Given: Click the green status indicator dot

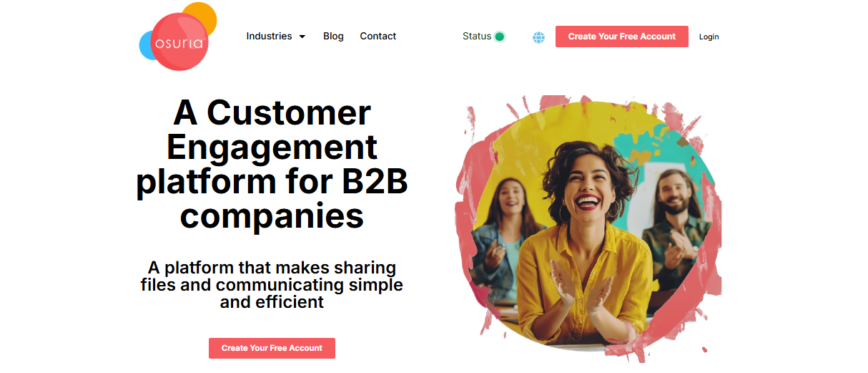Looking at the screenshot, I should 500,37.
